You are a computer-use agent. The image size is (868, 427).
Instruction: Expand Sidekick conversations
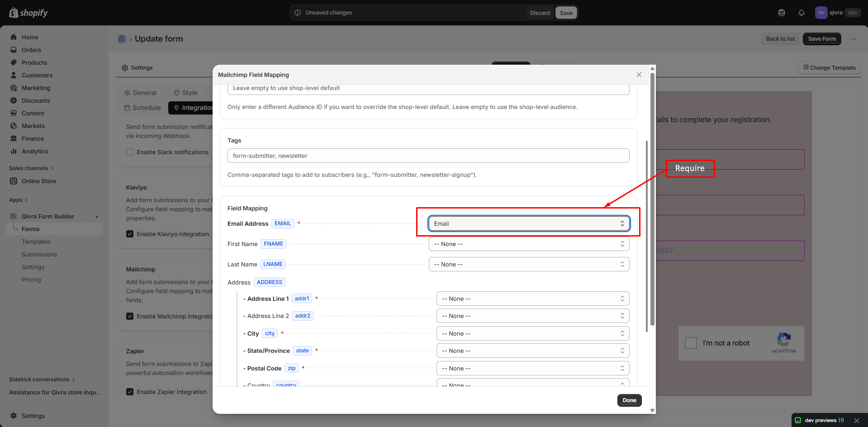click(x=42, y=380)
